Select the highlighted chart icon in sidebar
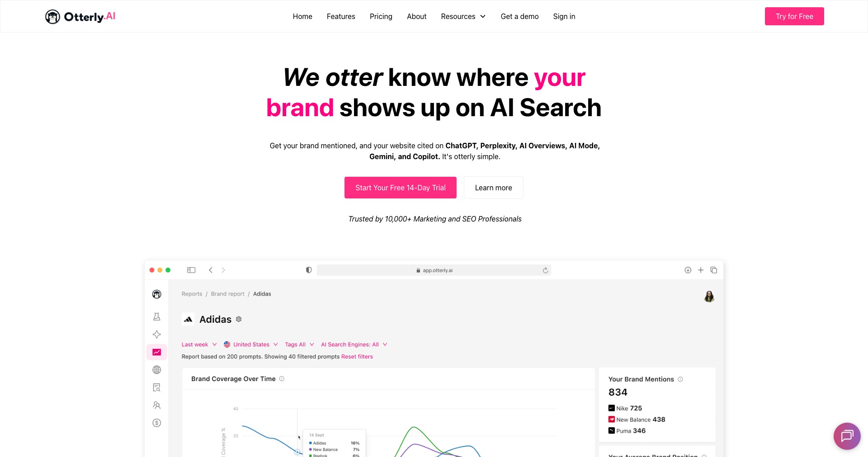This screenshot has width=868, height=457. click(157, 352)
